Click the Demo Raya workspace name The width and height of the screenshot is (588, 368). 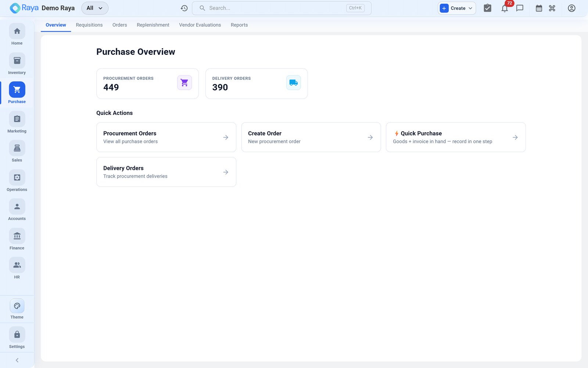pos(58,8)
